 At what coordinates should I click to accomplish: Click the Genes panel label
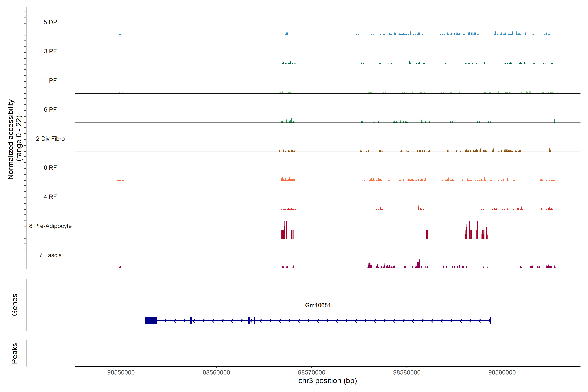click(15, 305)
